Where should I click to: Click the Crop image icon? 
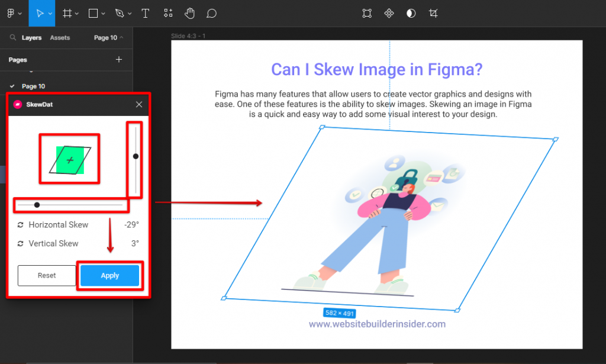click(433, 13)
